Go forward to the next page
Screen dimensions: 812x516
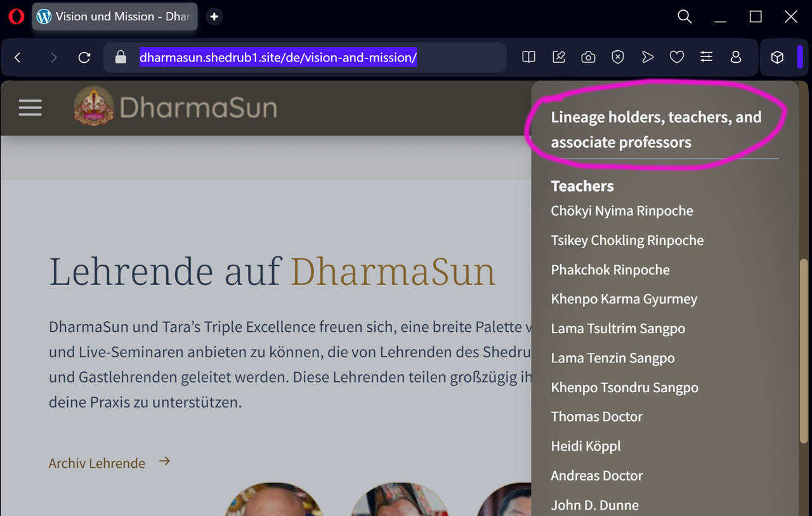point(53,58)
